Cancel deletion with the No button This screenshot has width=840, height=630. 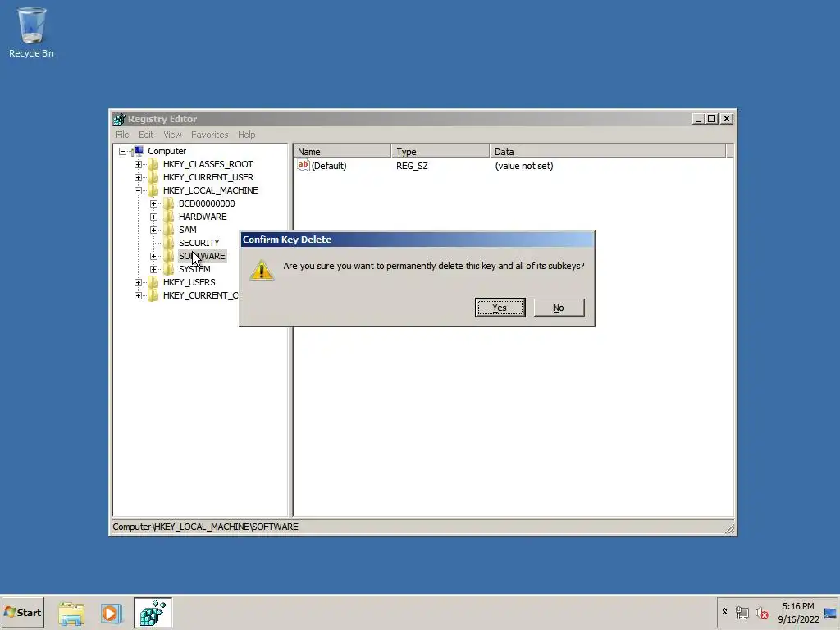pyautogui.click(x=559, y=308)
